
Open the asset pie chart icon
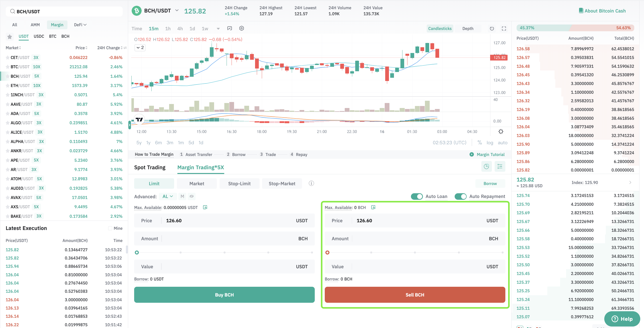pos(487,166)
